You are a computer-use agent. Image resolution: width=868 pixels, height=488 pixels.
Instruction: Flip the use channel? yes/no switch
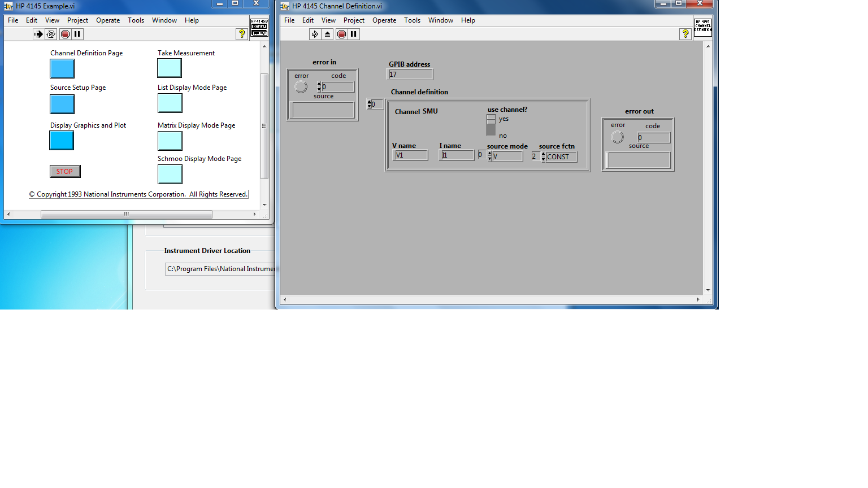491,125
